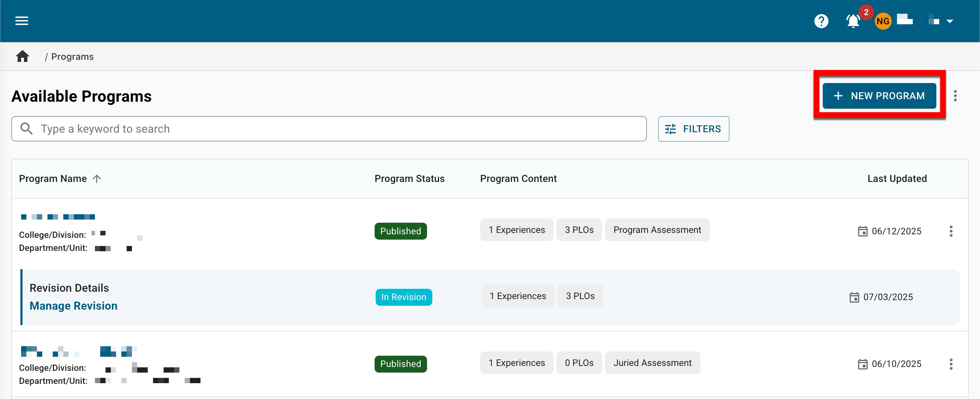Open the Filters panel
This screenshot has height=399, width=980.
(693, 129)
